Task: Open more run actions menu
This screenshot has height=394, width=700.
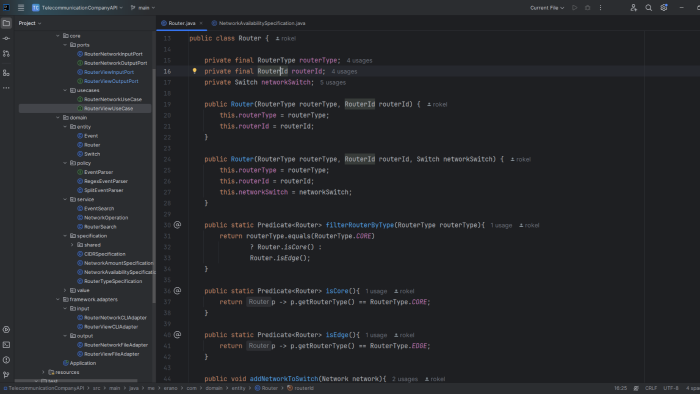Action: pos(600,8)
